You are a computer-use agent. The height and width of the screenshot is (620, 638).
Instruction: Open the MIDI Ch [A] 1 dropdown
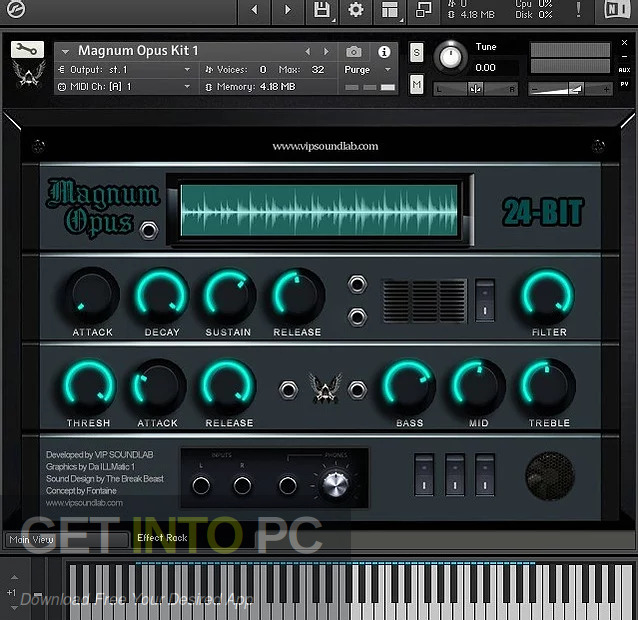coord(126,87)
